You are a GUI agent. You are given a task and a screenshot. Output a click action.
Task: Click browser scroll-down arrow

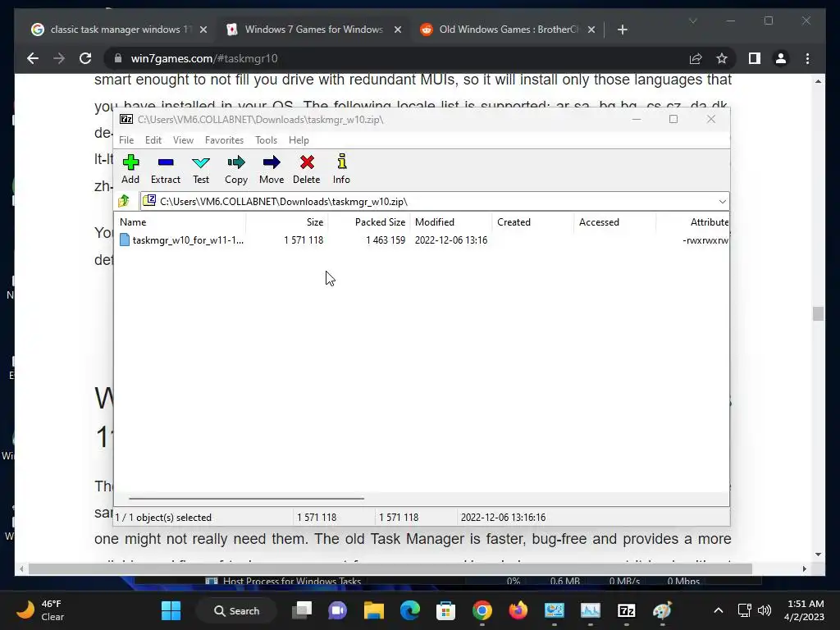tap(818, 555)
